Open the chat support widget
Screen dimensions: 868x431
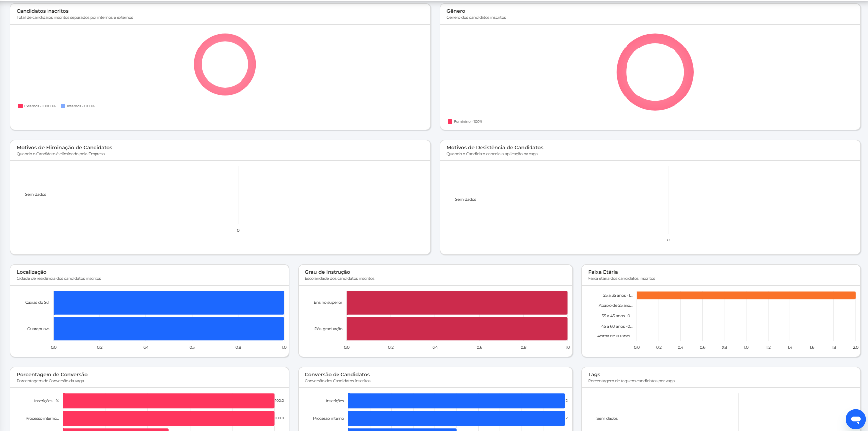[x=855, y=419]
